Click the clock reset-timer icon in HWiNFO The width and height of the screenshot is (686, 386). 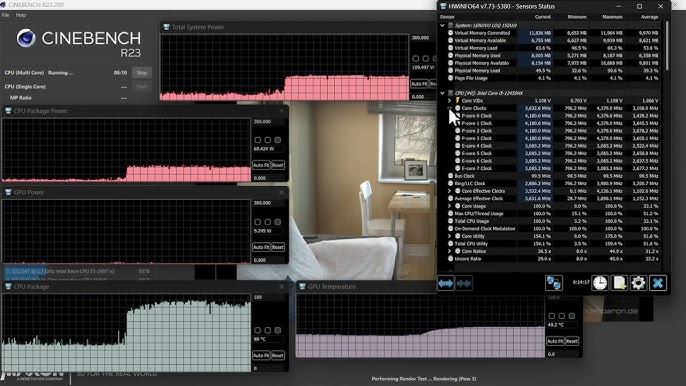click(x=600, y=283)
